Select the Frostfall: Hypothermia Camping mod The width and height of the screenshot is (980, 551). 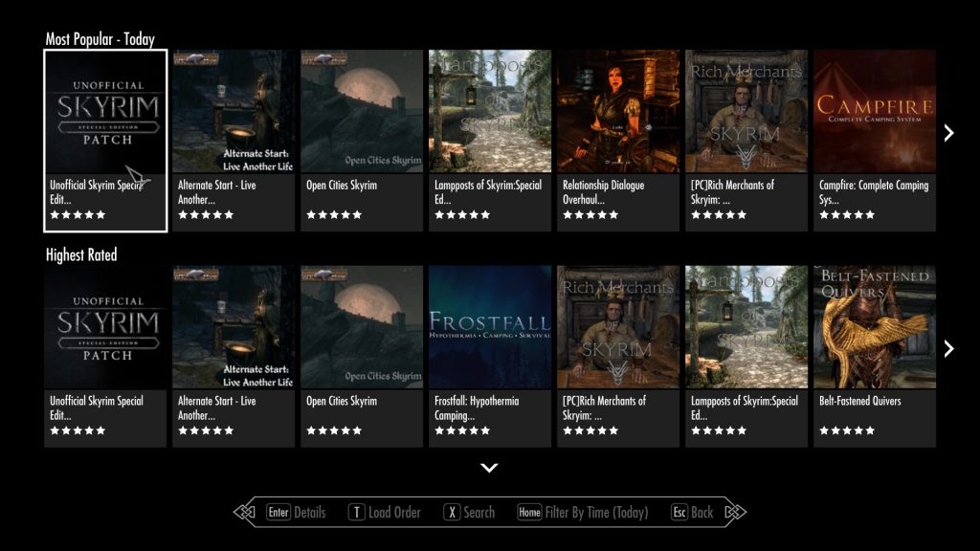[490, 356]
